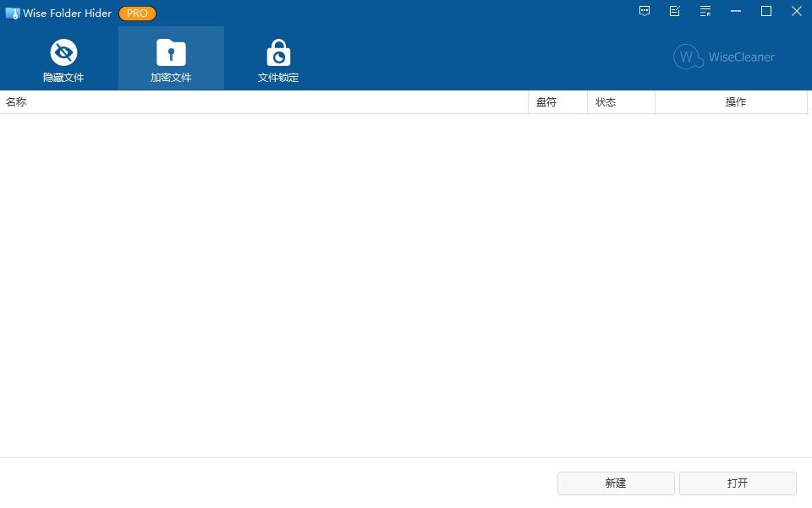Click the feedback chat bubble icon
Viewport: 812px width, 508px height.
click(645, 11)
